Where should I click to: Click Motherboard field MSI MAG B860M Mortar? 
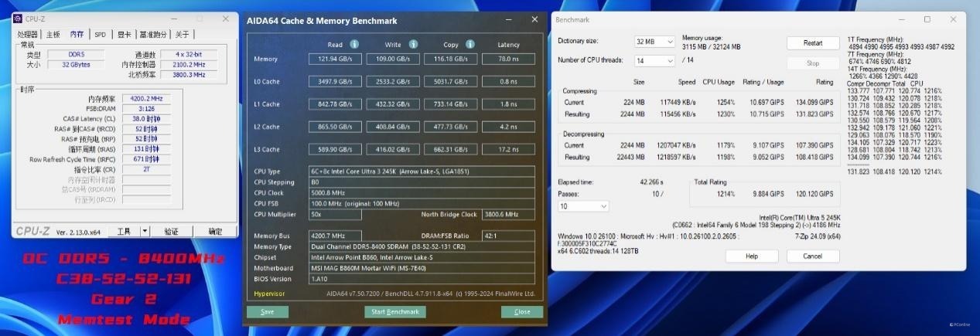click(422, 268)
